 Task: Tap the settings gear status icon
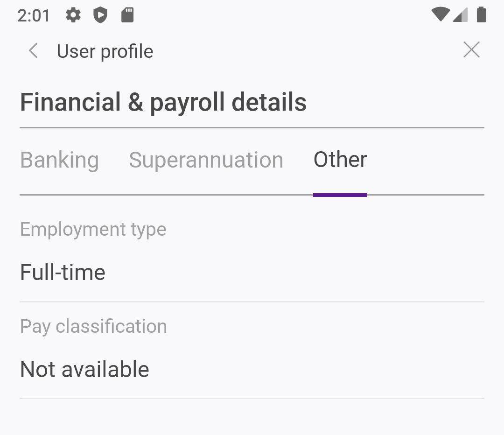point(73,15)
